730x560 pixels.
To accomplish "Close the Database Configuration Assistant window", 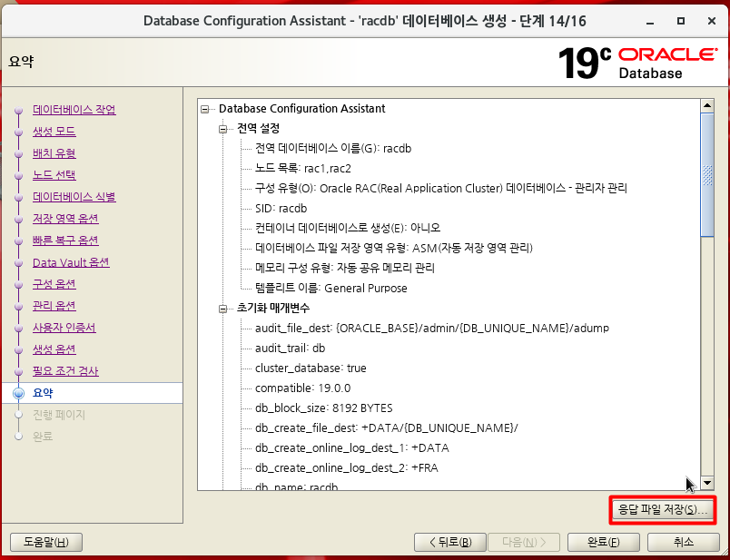I will 711,21.
